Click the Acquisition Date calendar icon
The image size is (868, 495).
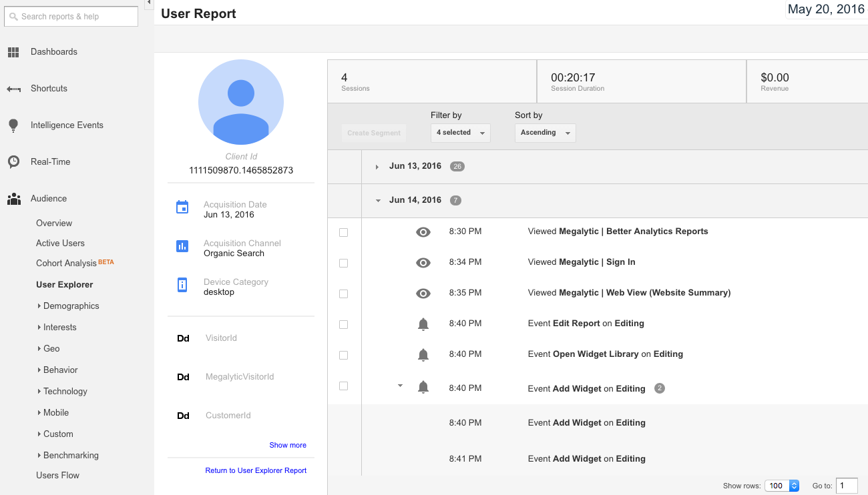pyautogui.click(x=182, y=207)
